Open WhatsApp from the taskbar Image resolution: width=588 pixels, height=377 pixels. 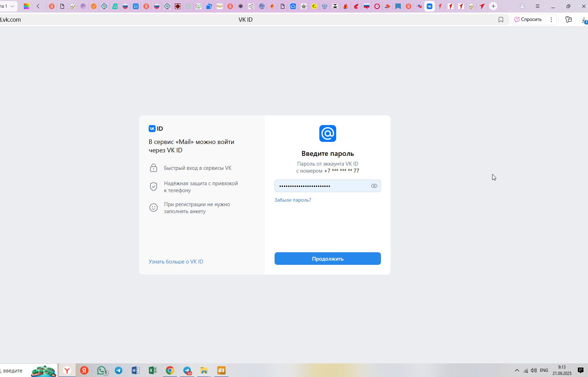(102, 370)
